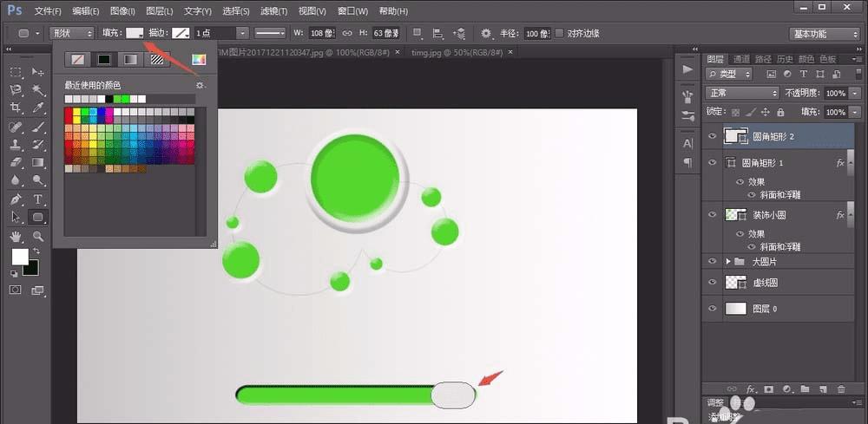The width and height of the screenshot is (868, 424).
Task: Hide the 大圆片 group
Action: point(712,261)
